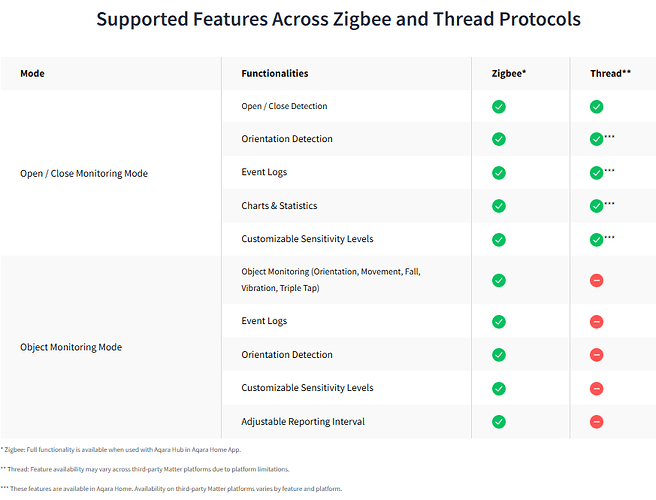The height and width of the screenshot is (500, 656).
Task: Click the red Thread icon for Adjustable Reporting Interval
Action: coord(596,422)
